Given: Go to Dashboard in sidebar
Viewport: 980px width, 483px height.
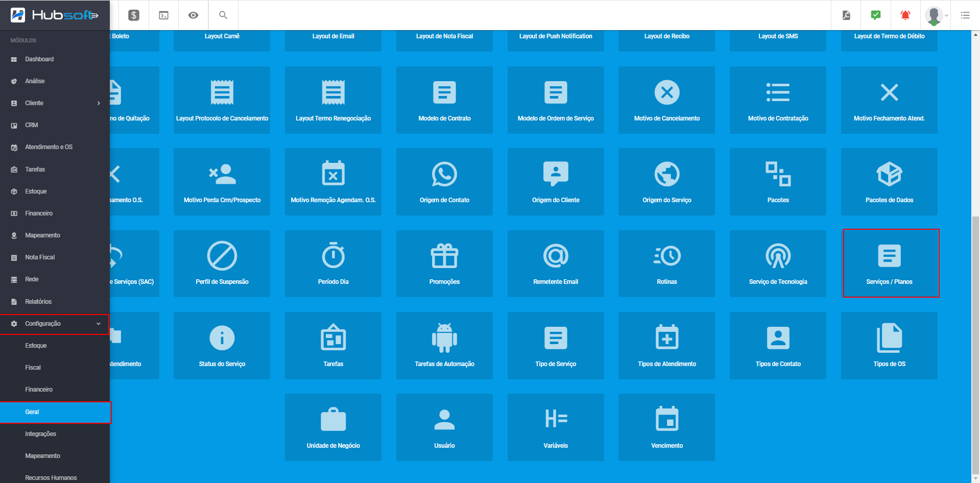Looking at the screenshot, I should (x=55, y=59).
